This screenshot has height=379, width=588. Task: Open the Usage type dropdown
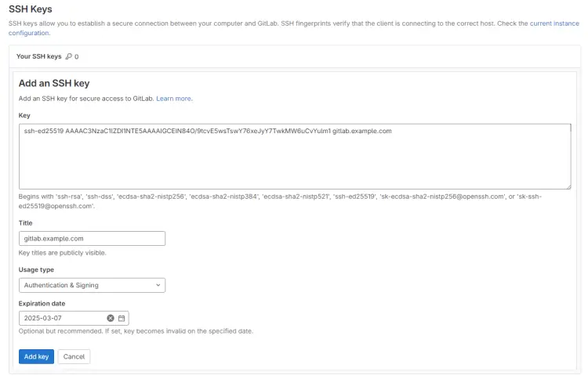[x=92, y=285]
